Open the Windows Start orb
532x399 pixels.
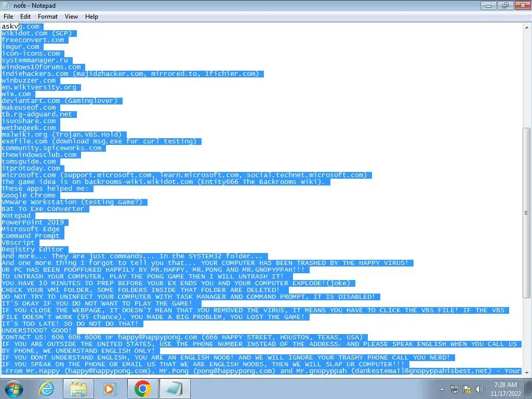[14, 389]
